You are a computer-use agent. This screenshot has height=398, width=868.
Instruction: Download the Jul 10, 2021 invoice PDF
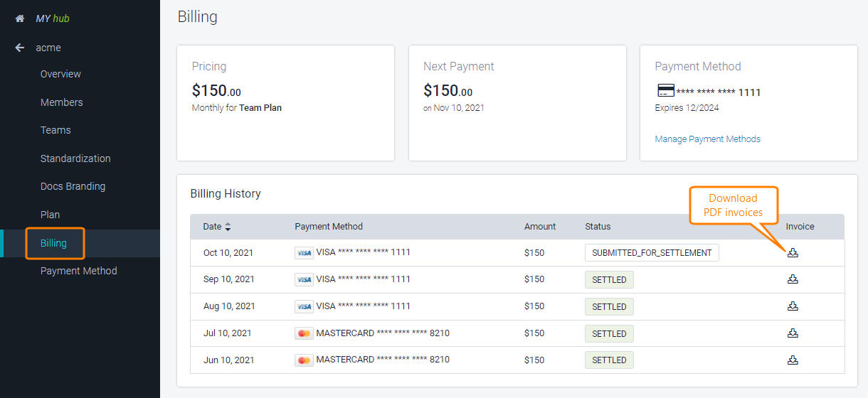pyautogui.click(x=793, y=333)
